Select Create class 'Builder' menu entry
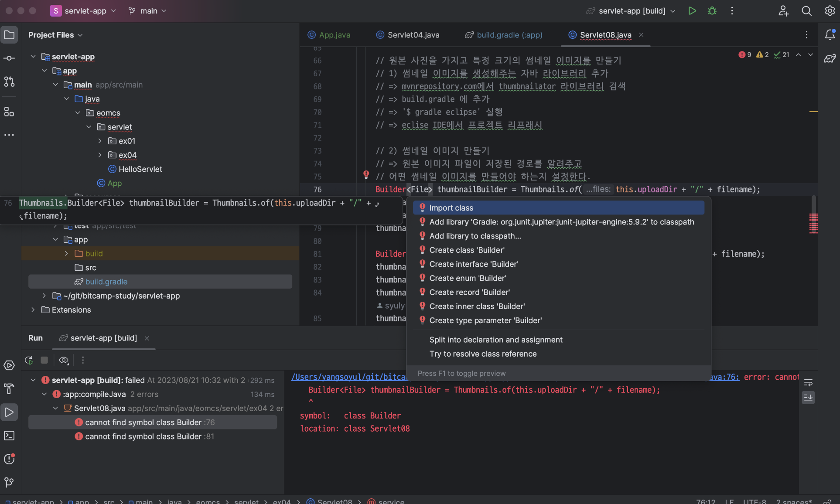This screenshot has width=840, height=504. 467,250
